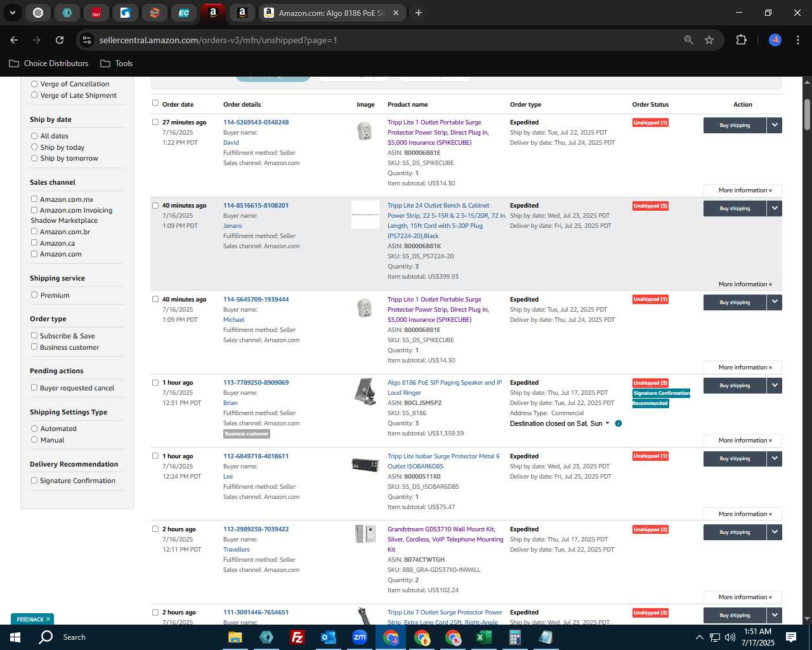Open Buy shipping dropdown for order 112-6849718-4018611
The height and width of the screenshot is (650, 812).
(x=775, y=458)
